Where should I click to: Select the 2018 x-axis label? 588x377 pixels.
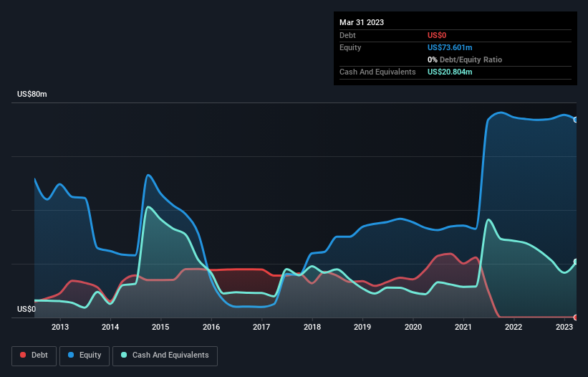(x=312, y=327)
